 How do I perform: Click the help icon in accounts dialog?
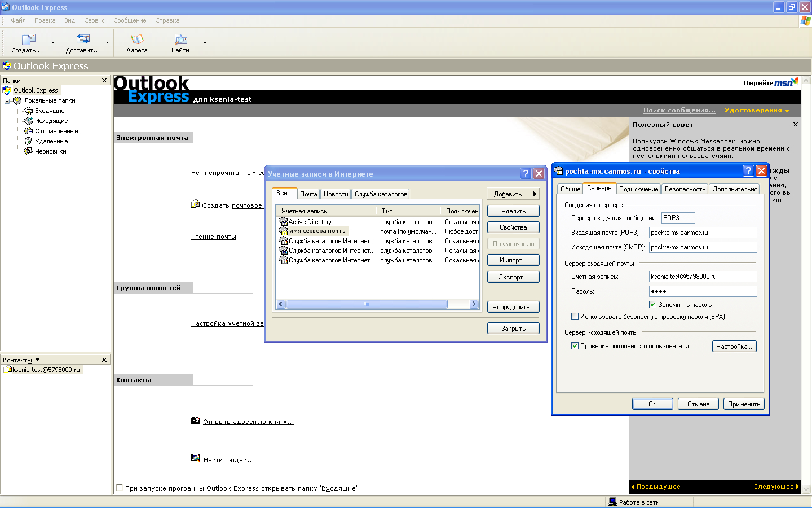526,174
